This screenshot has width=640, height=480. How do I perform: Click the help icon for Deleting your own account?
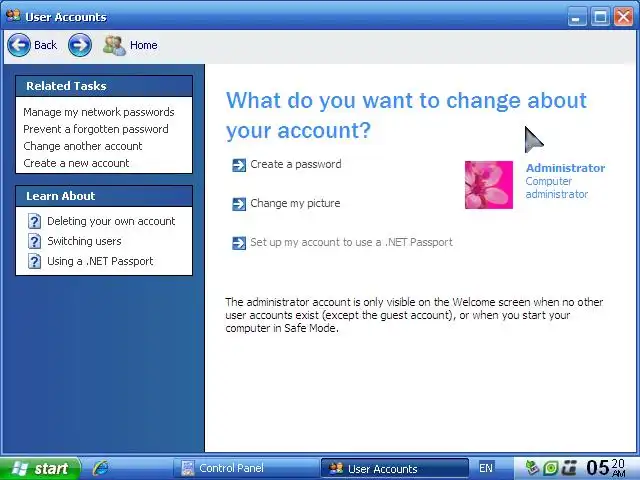pos(34,221)
